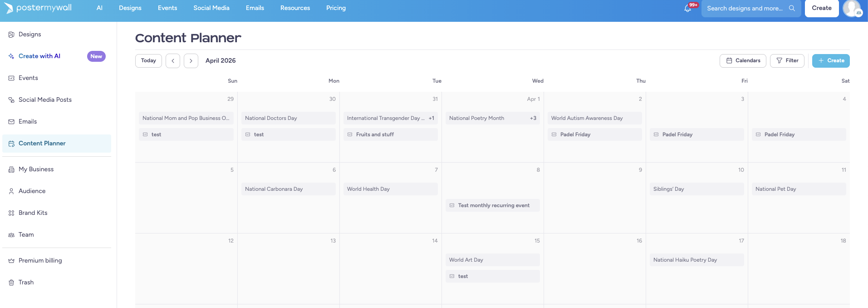Open National Carbonara Day event
Viewport: 868px width, 308px height.
point(289,189)
